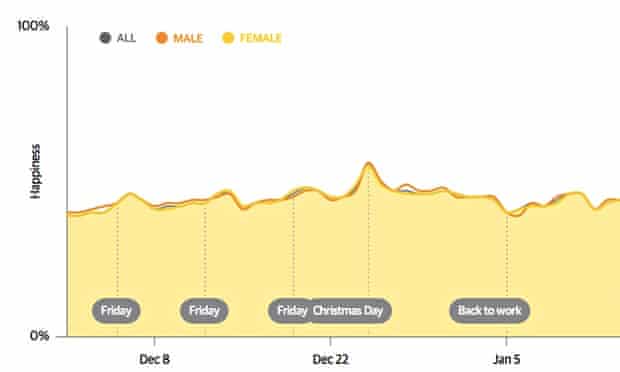620x372 pixels.
Task: Click the Dec 22 axis label
Action: pyautogui.click(x=331, y=359)
